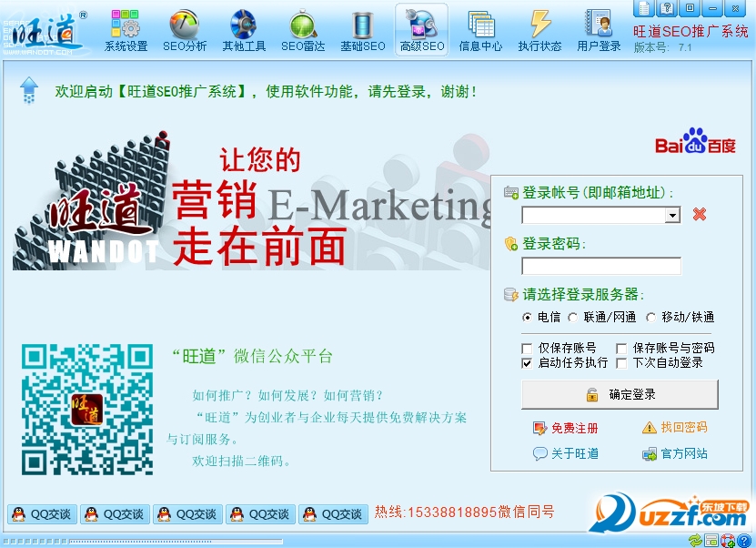Visit the 官方网站 link
Image resolution: width=756 pixels, height=548 pixels.
pos(674,454)
